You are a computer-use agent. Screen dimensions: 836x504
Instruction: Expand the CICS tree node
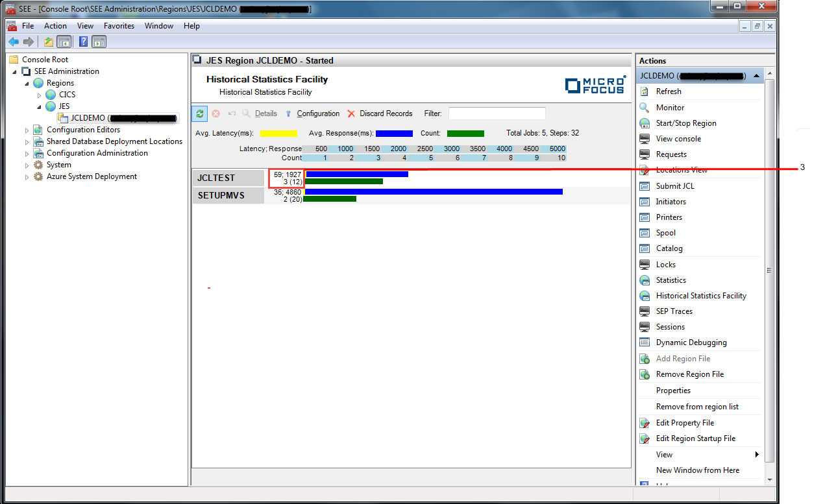[39, 95]
